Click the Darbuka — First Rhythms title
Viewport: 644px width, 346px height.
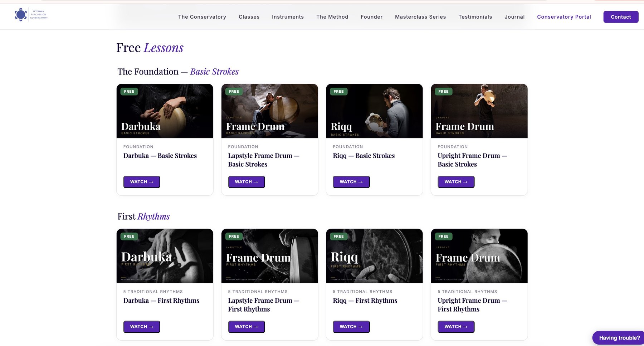(161, 301)
